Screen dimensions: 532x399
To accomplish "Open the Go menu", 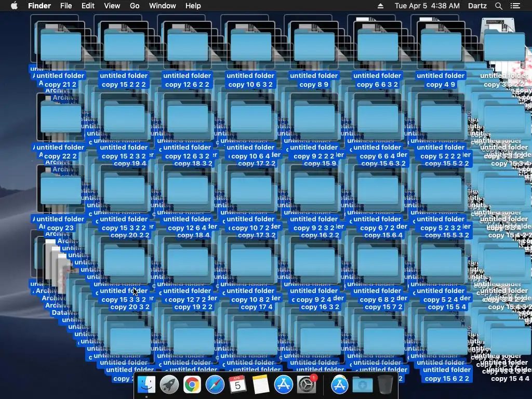I will coord(135,6).
